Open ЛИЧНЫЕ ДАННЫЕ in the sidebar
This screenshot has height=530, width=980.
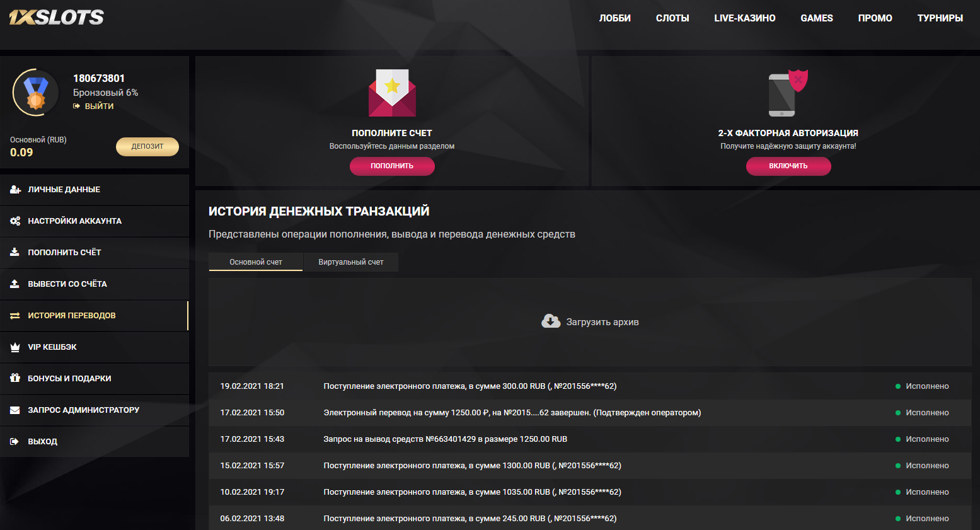point(95,190)
